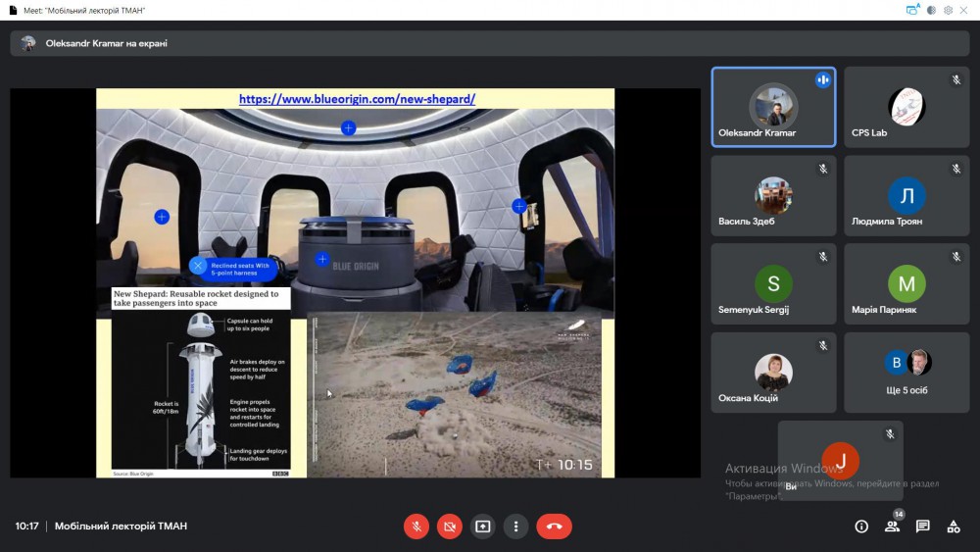
Task: Open the activities shapes icon
Action: [954, 527]
